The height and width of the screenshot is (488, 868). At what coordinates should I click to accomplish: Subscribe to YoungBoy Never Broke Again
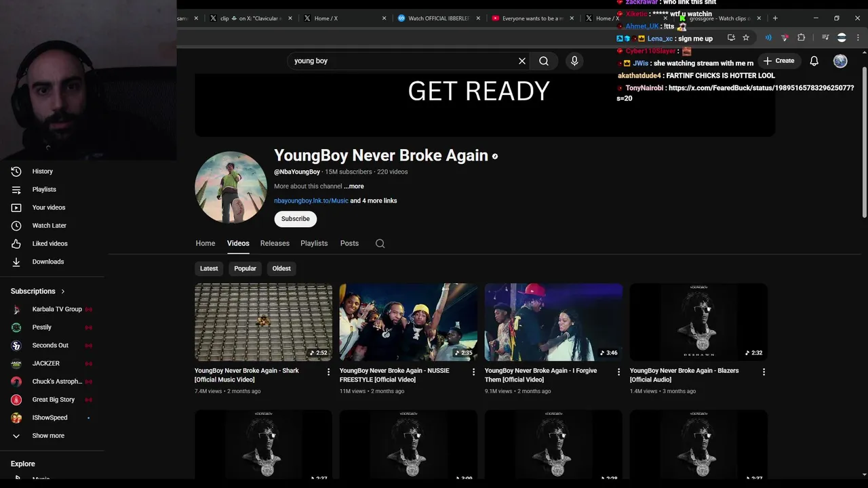point(296,219)
